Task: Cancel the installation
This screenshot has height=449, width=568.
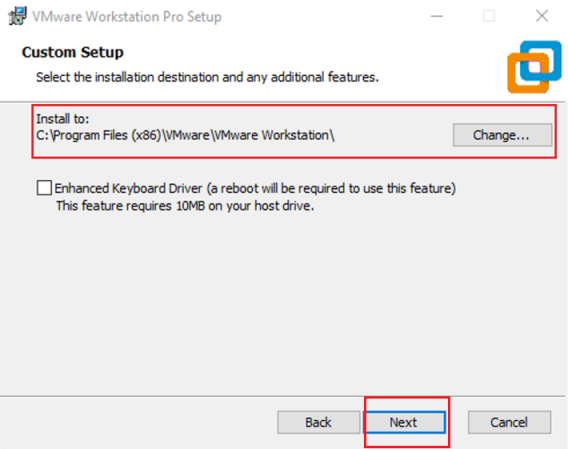Action: pos(509,422)
